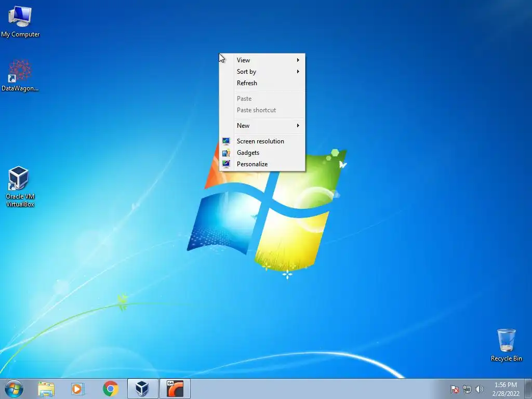Open Google Chrome from the taskbar
The height and width of the screenshot is (399, 532).
110,389
